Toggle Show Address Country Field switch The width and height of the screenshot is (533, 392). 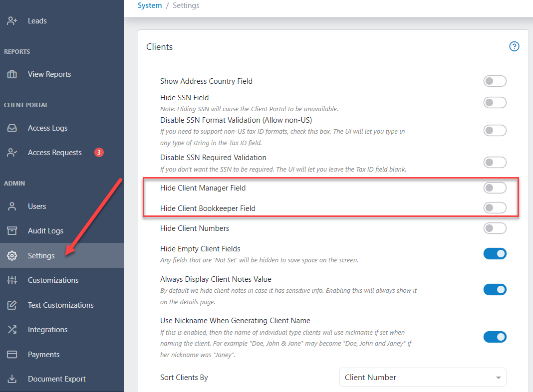tap(495, 81)
